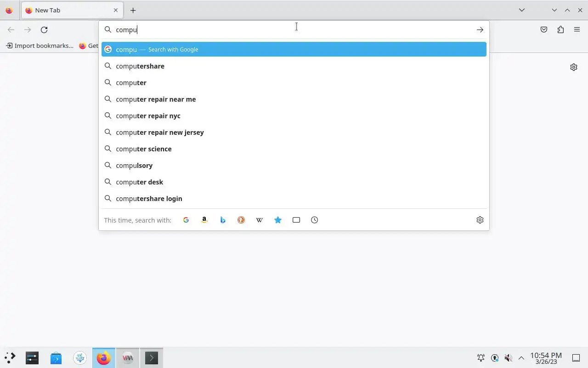Open system updates tray icon
588x368 pixels.
click(x=495, y=358)
